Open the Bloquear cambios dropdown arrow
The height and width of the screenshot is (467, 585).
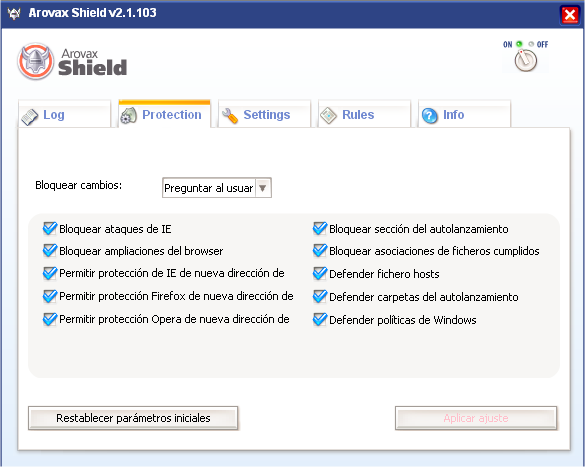(x=263, y=188)
